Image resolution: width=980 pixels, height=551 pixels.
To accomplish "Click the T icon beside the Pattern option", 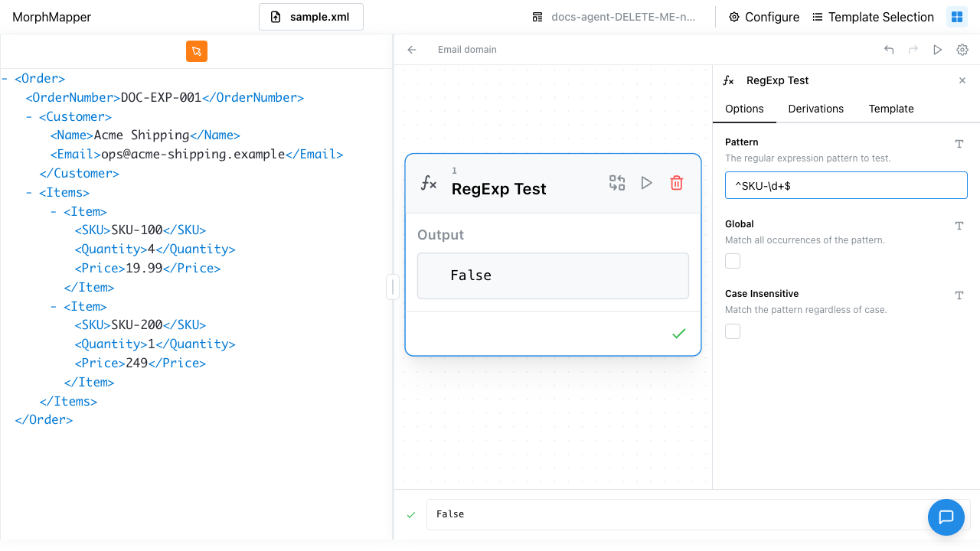I will tap(959, 144).
